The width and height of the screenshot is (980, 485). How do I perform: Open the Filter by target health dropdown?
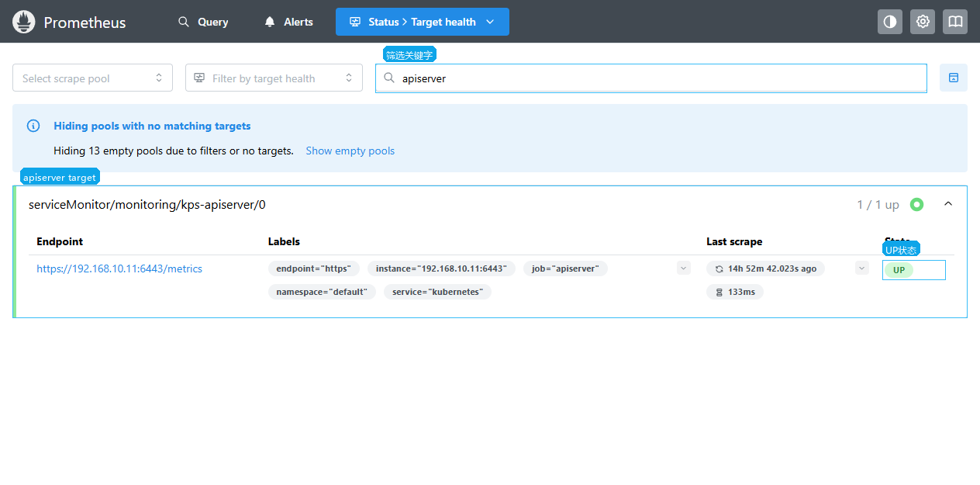point(274,78)
